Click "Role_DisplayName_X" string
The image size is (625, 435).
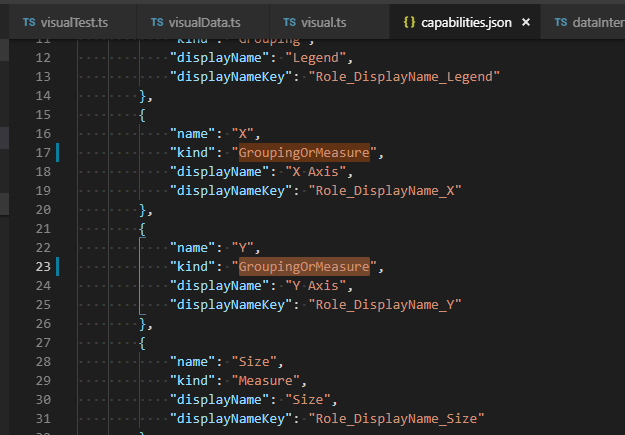385,191
